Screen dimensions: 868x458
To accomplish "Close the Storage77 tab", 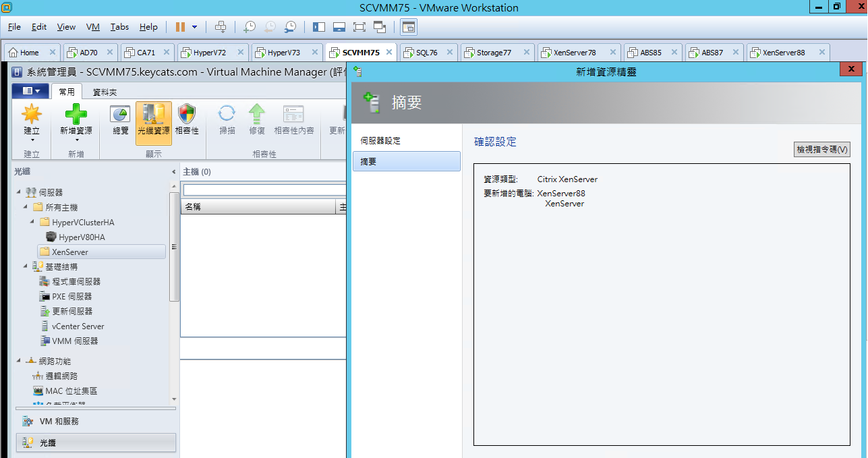I will click(x=526, y=53).
